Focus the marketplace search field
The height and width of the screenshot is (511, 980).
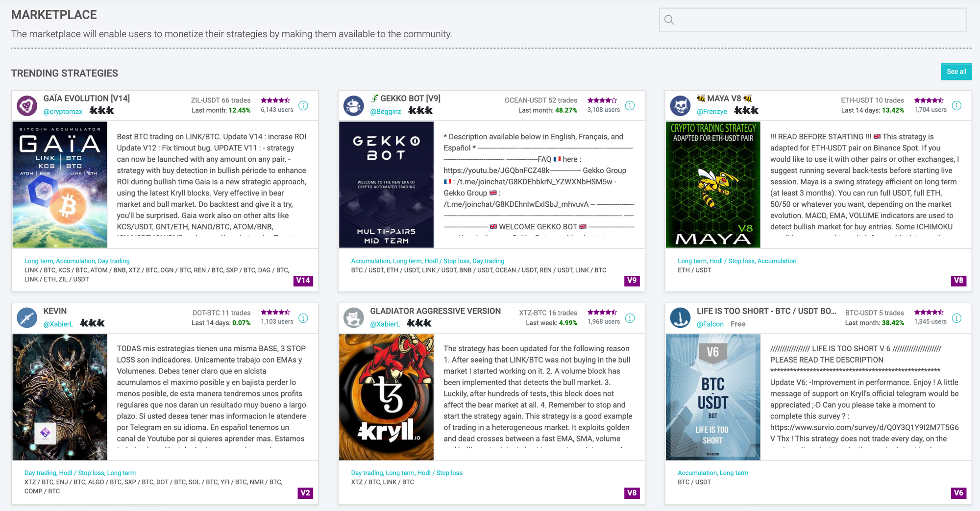pos(812,20)
